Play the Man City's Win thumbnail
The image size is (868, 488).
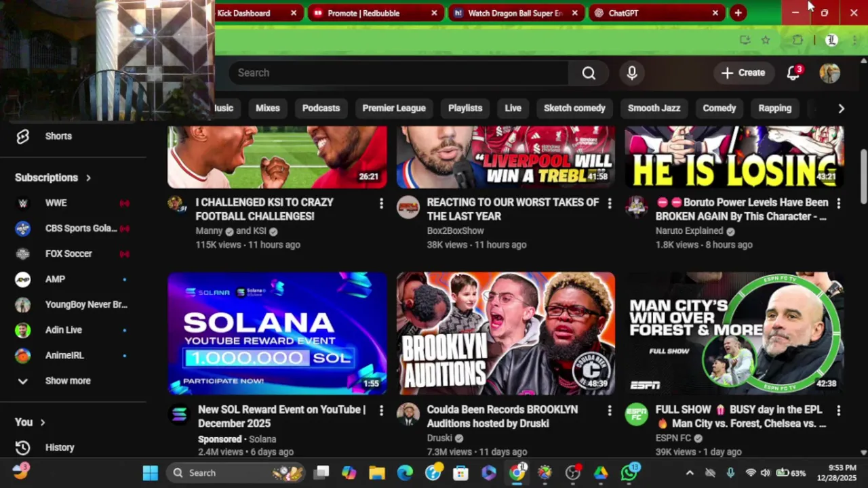coord(734,333)
